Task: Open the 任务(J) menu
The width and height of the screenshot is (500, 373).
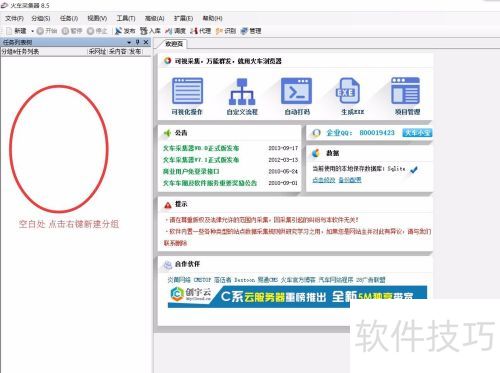Action: point(69,18)
